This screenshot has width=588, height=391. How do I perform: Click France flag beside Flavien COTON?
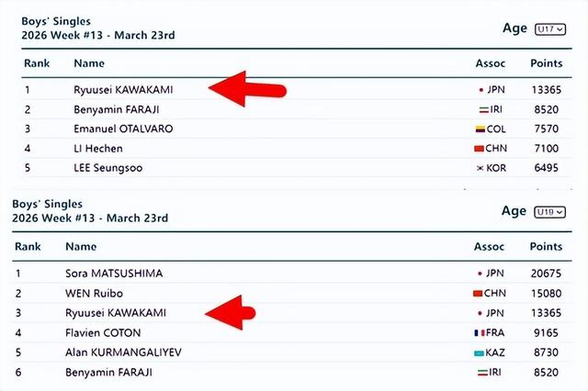[479, 332]
